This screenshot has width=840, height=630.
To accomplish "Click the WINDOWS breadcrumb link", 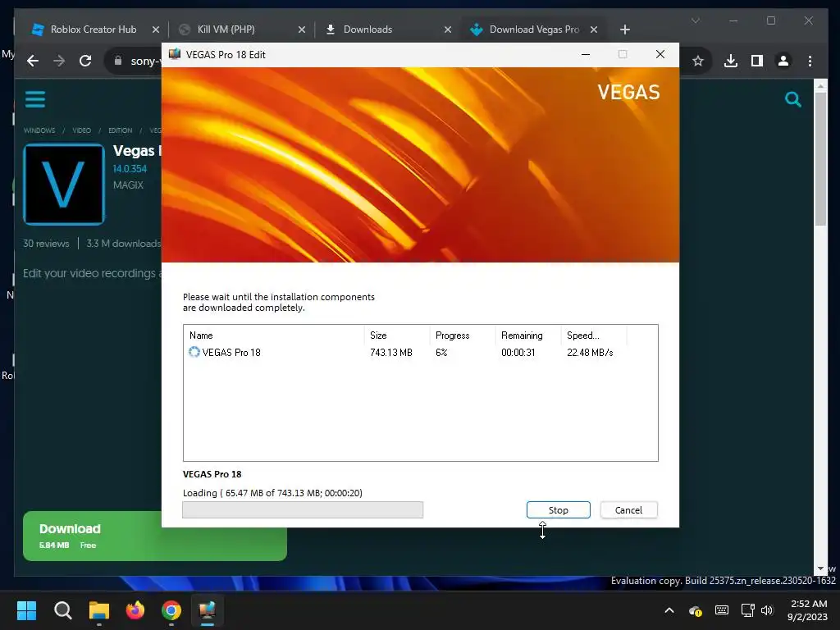I will [39, 130].
